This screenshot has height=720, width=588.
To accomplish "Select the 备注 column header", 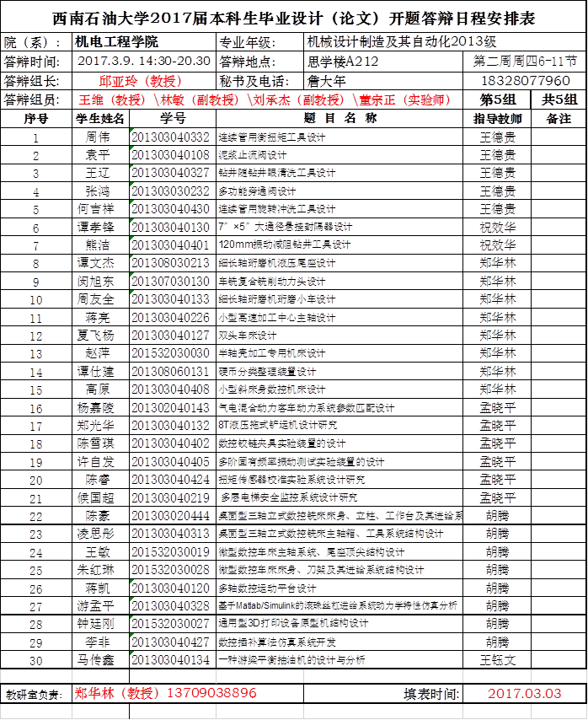I will pyautogui.click(x=559, y=119).
